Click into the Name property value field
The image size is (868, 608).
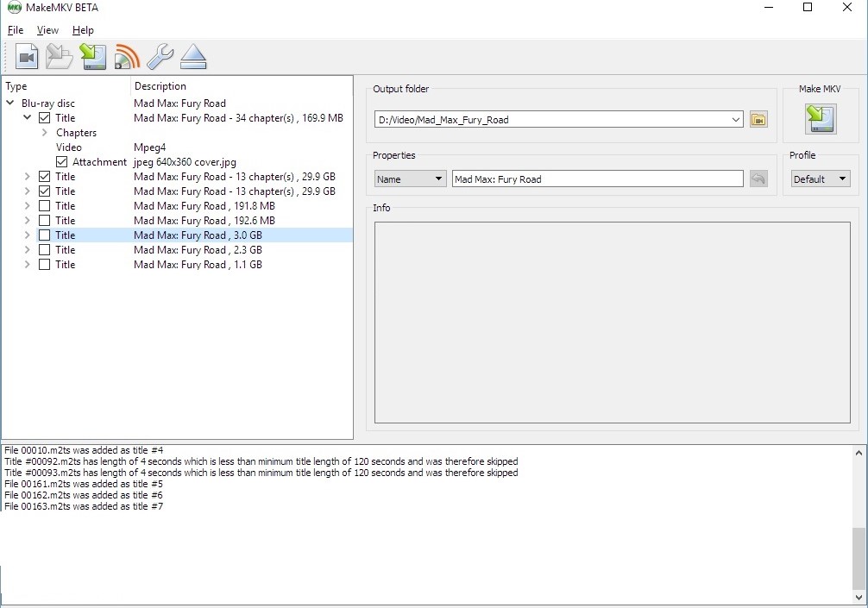point(597,179)
